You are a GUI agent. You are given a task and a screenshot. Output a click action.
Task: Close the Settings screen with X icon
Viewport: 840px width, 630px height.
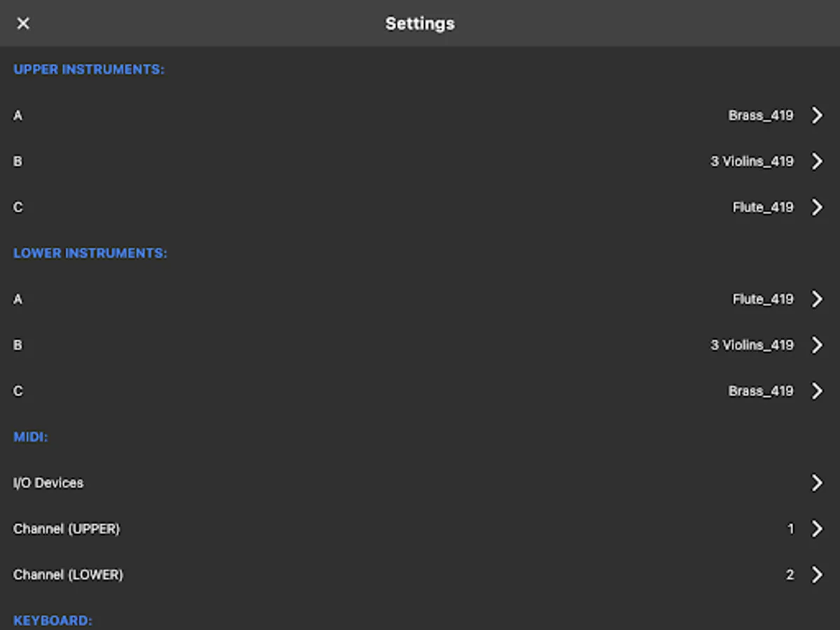[23, 24]
